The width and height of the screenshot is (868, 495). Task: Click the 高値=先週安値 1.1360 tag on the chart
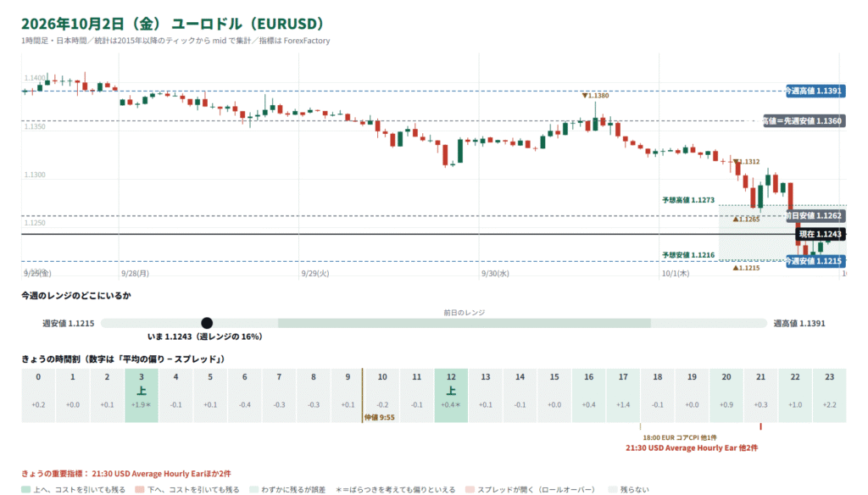click(804, 120)
